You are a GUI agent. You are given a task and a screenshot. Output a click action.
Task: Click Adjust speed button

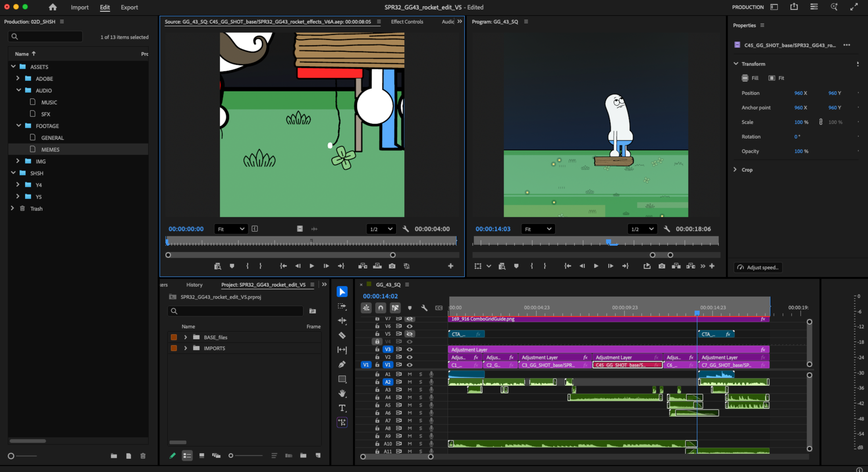(758, 267)
